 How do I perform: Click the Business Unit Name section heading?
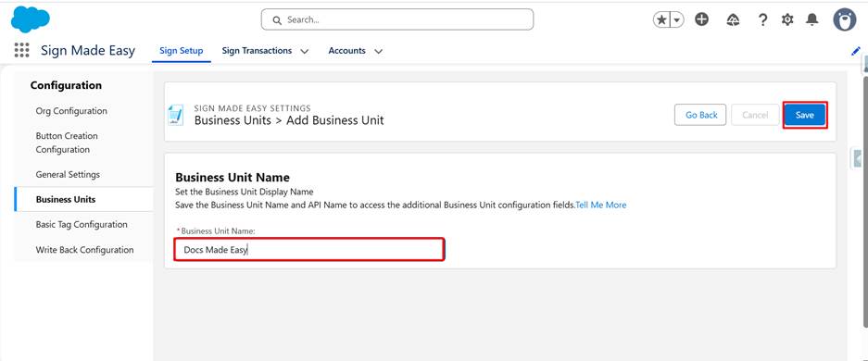[x=233, y=178]
